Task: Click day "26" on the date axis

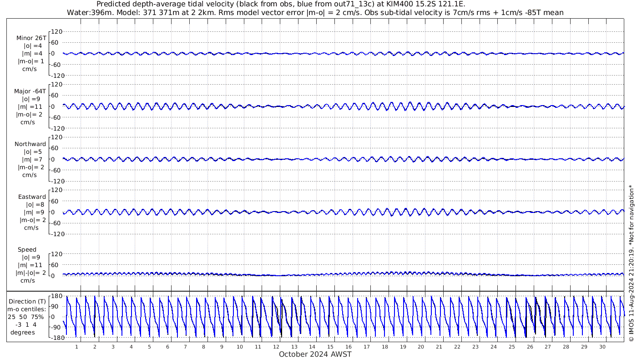Action: [x=530, y=347]
